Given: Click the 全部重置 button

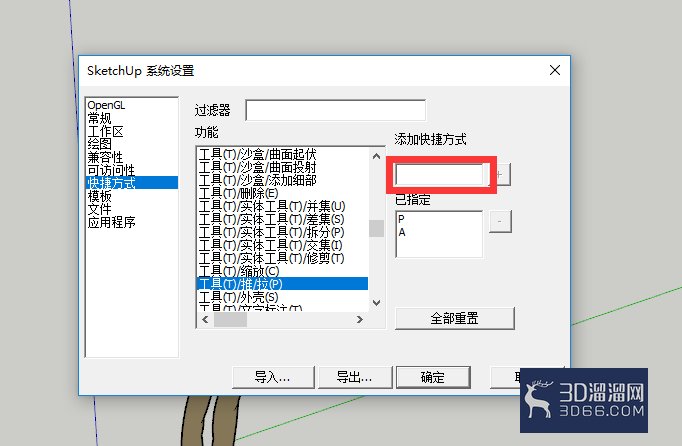Looking at the screenshot, I should pos(455,319).
